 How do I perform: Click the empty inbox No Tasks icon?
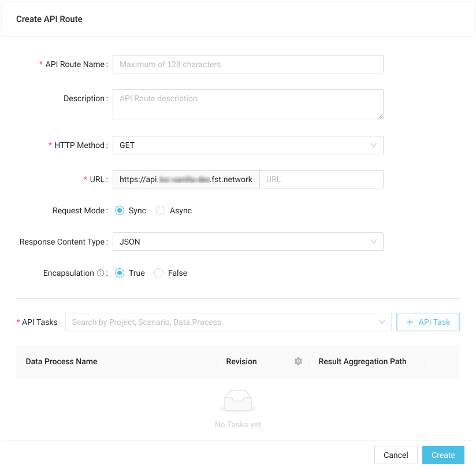[x=238, y=401]
